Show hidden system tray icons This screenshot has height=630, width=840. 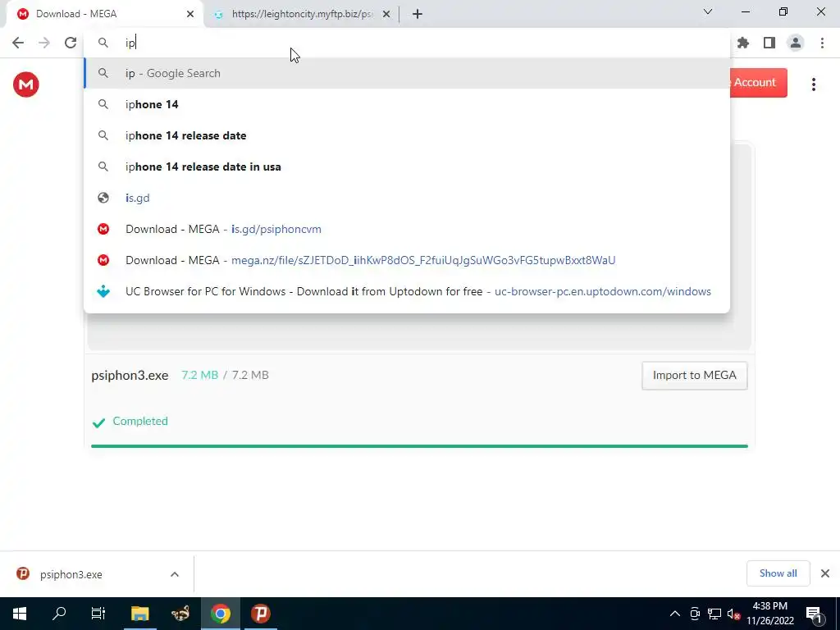pyautogui.click(x=675, y=614)
